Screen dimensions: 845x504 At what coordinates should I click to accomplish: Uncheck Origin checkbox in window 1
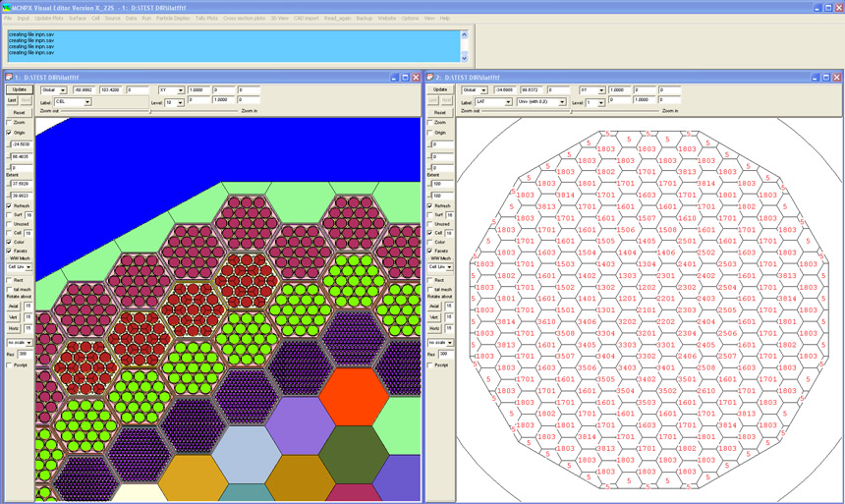click(x=9, y=132)
